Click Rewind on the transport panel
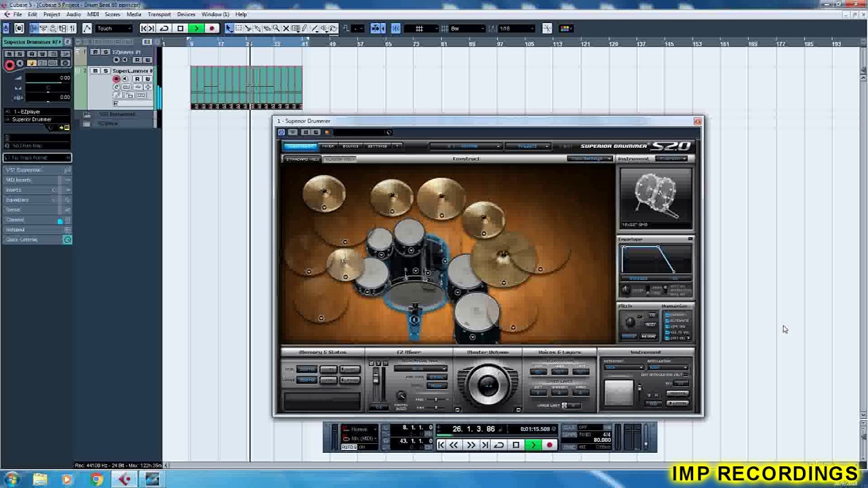This screenshot has width=868, height=488. (x=454, y=445)
